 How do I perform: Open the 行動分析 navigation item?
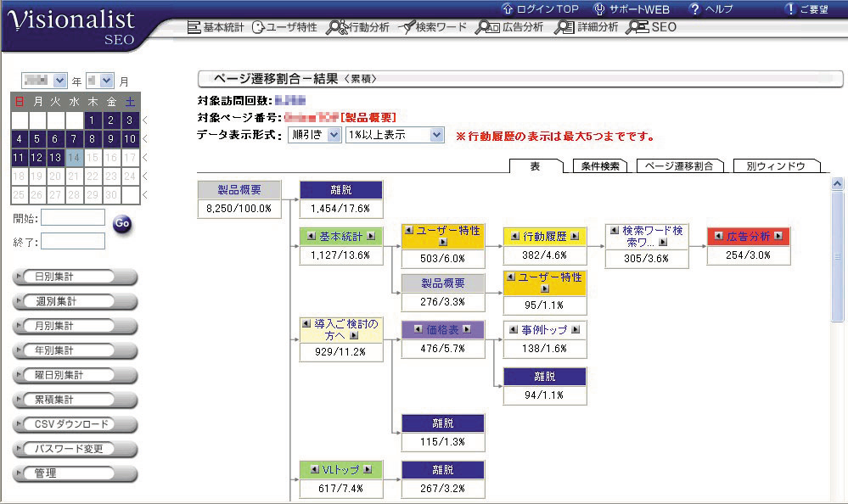(x=358, y=27)
